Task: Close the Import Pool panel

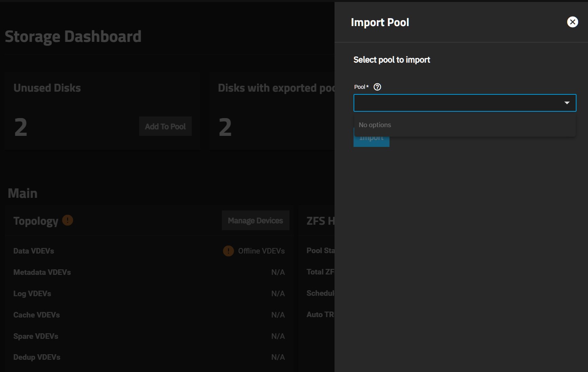Action: pos(572,22)
